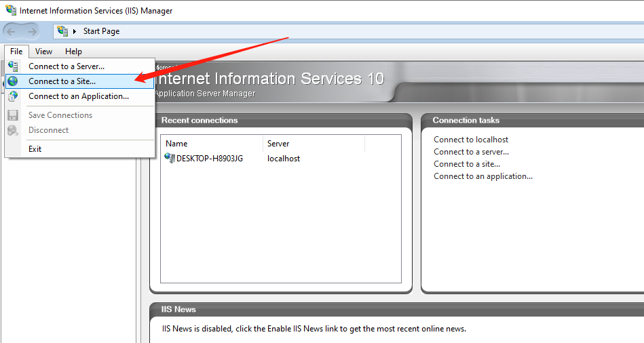
Task: Click the IIS Manager title bar icon
Action: tap(10, 11)
